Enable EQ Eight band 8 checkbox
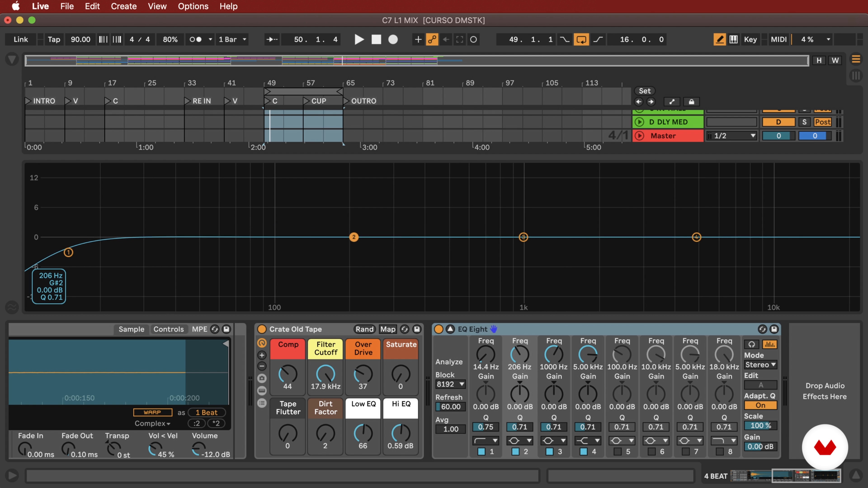Image resolution: width=868 pixels, height=488 pixels. 719,451
